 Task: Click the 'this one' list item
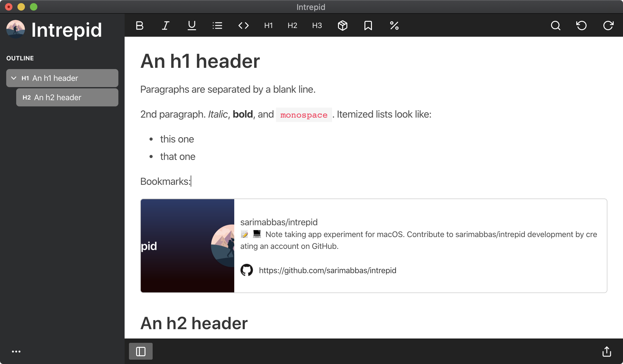[177, 139]
